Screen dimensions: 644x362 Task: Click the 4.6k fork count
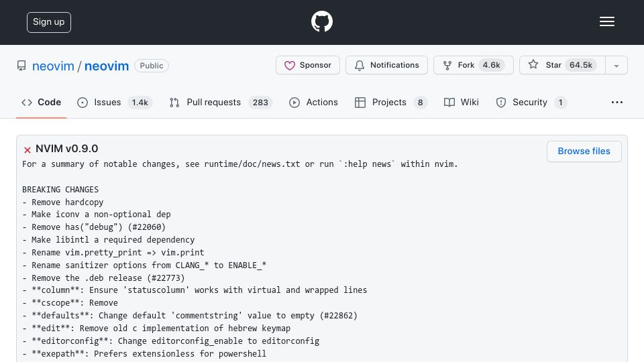pyautogui.click(x=491, y=65)
